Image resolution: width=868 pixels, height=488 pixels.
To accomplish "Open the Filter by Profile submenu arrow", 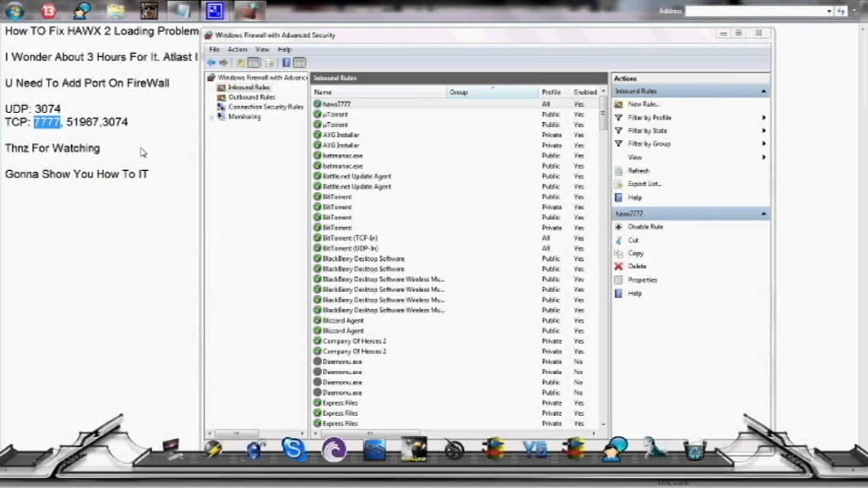I will pyautogui.click(x=764, y=118).
